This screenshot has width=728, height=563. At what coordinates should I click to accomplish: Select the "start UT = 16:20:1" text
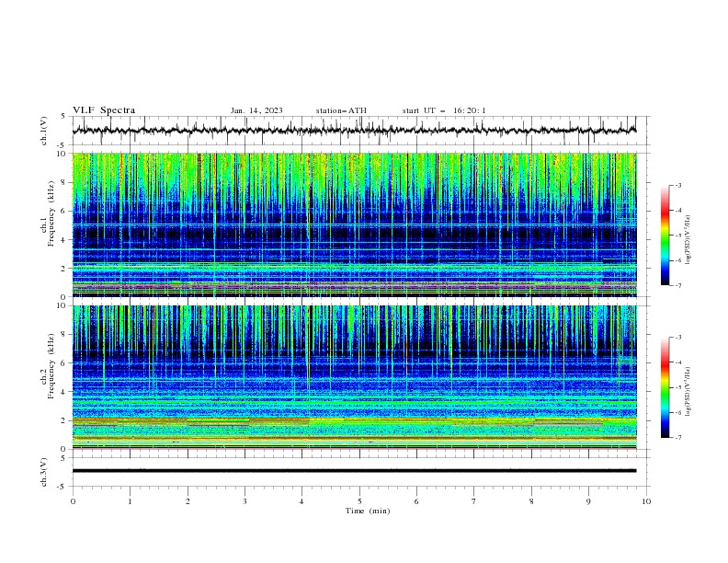(x=444, y=110)
